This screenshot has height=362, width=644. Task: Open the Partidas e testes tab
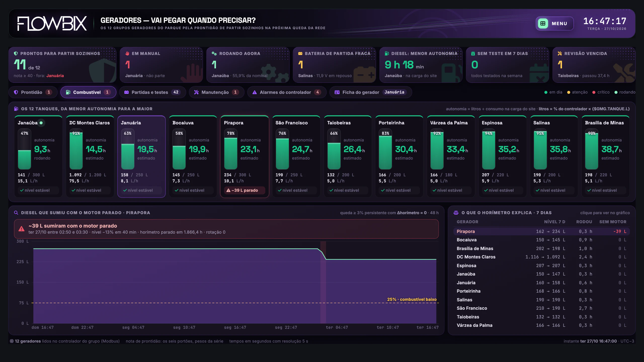[152, 92]
